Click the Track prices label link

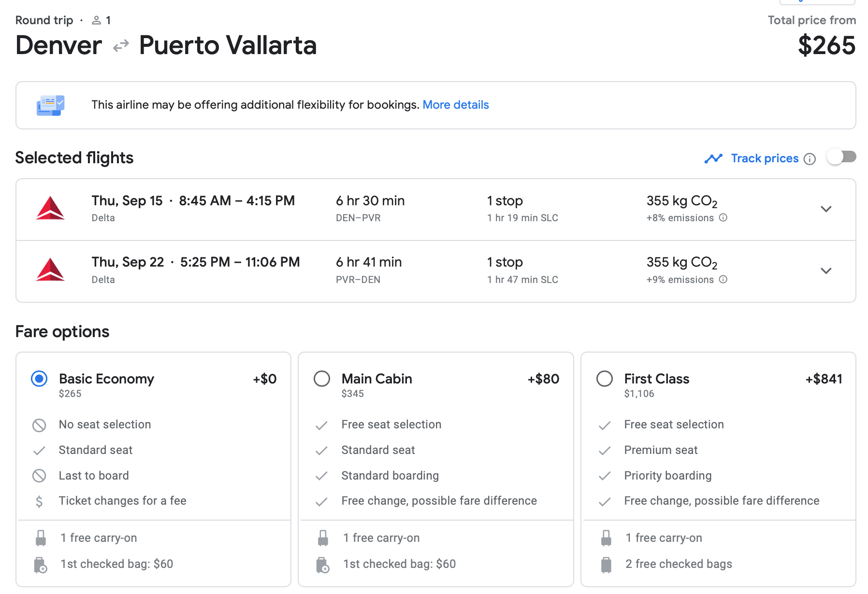765,158
